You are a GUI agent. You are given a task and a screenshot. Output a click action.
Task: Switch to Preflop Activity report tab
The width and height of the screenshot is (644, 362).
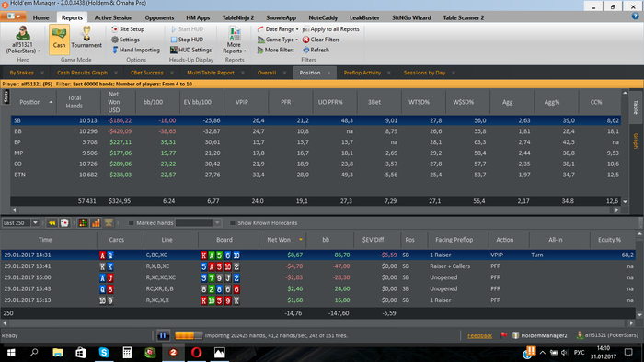click(x=362, y=73)
